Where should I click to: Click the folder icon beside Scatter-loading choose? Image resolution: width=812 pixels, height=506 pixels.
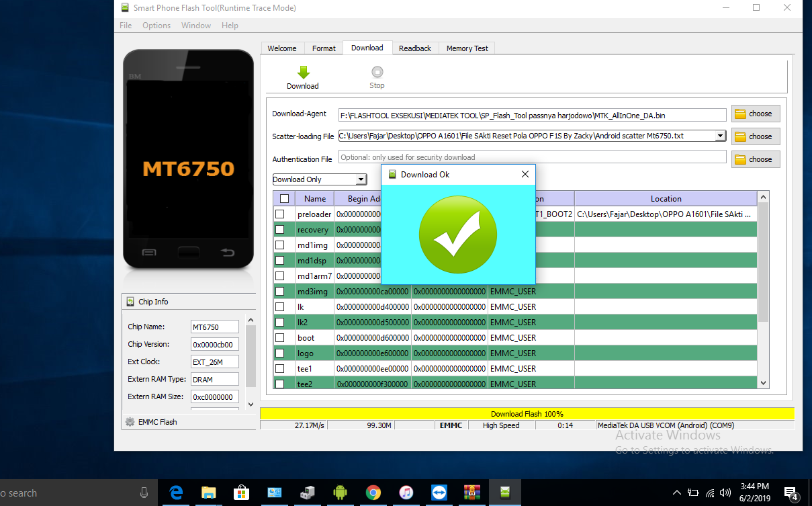(x=740, y=136)
